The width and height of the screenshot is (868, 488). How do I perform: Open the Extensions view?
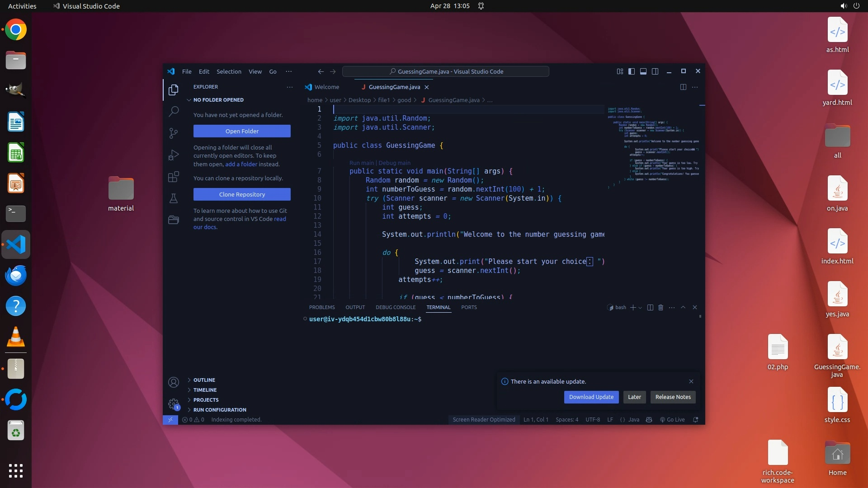[174, 177]
